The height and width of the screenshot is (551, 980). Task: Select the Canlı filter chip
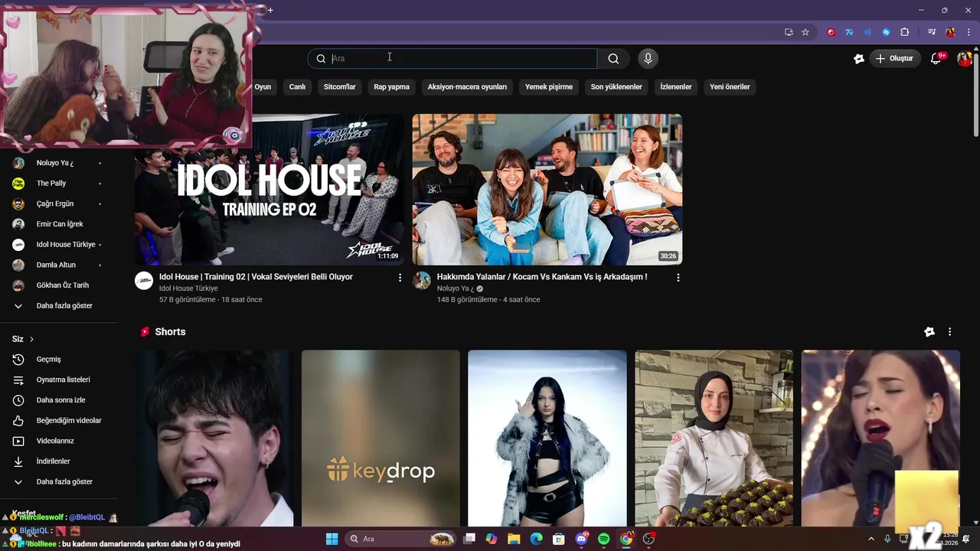coord(297,87)
